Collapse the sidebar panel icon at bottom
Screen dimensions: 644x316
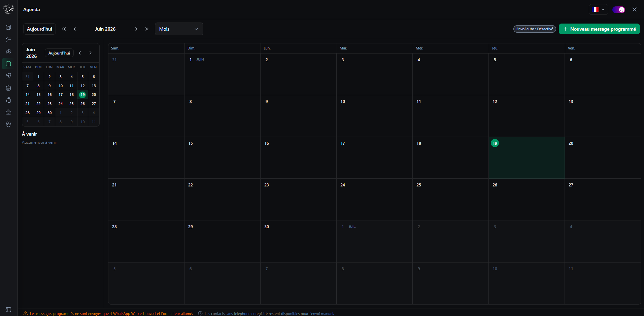pos(8,310)
